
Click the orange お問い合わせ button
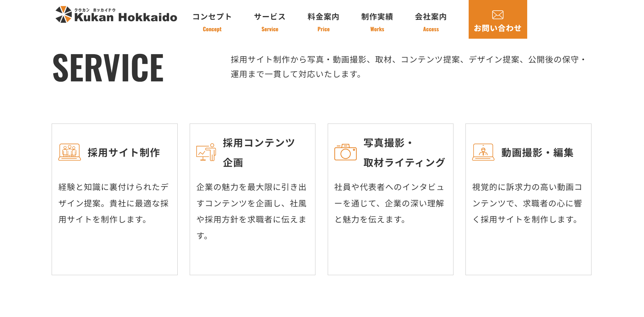pos(498,19)
